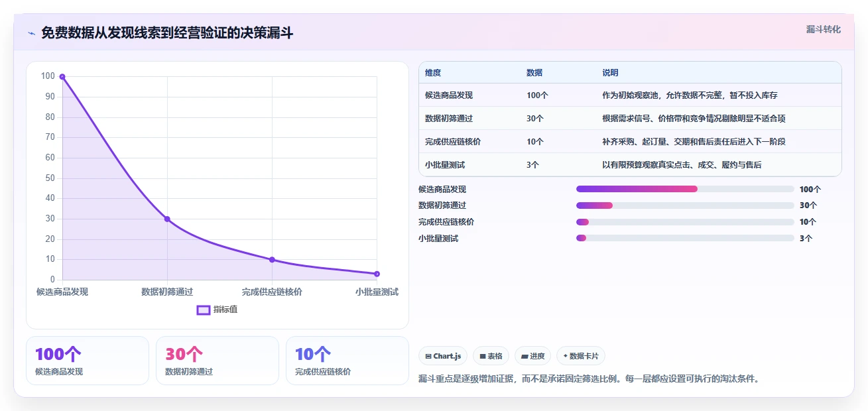Click the 数据卡片 chip
Viewport: 868px width, 411px height.
pyautogui.click(x=580, y=356)
